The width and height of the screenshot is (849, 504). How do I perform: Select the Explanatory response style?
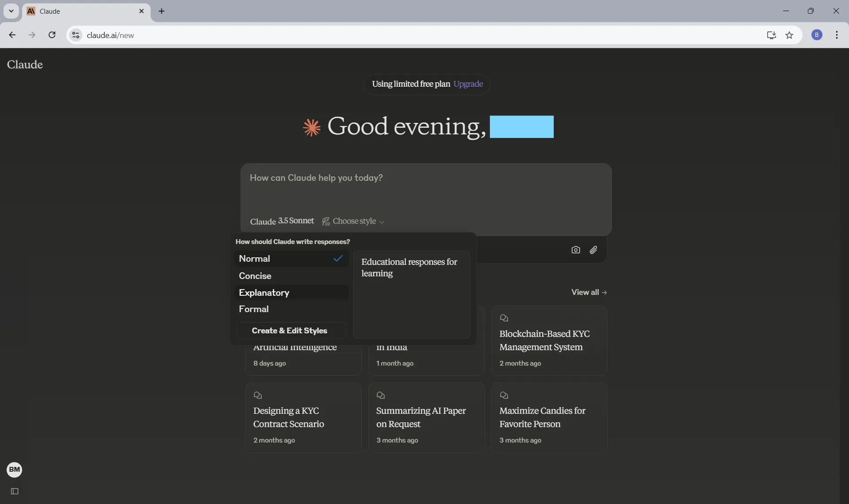[291, 293]
